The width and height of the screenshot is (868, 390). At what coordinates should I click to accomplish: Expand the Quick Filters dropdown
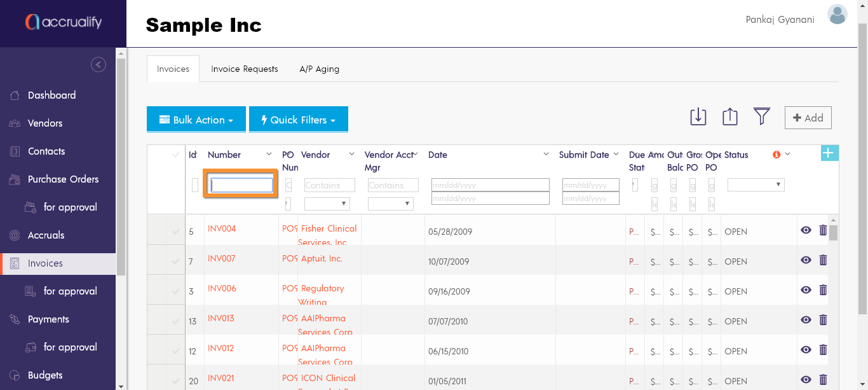[x=298, y=120]
